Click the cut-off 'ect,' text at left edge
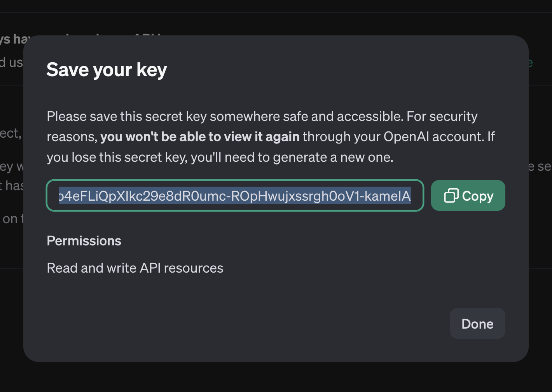 11,133
